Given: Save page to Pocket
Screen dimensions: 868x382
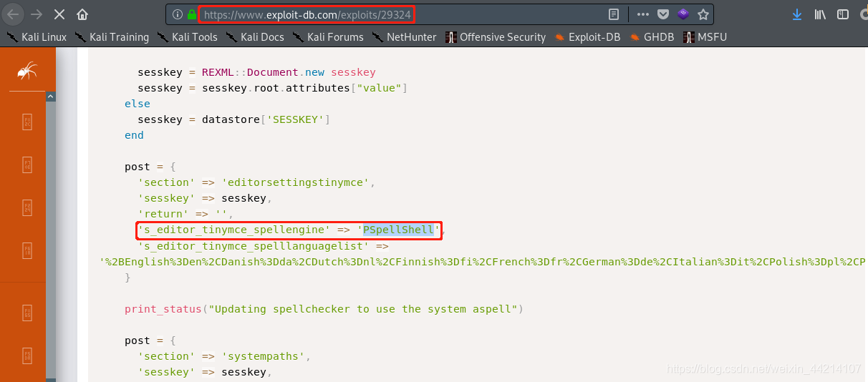Looking at the screenshot, I should (x=663, y=14).
